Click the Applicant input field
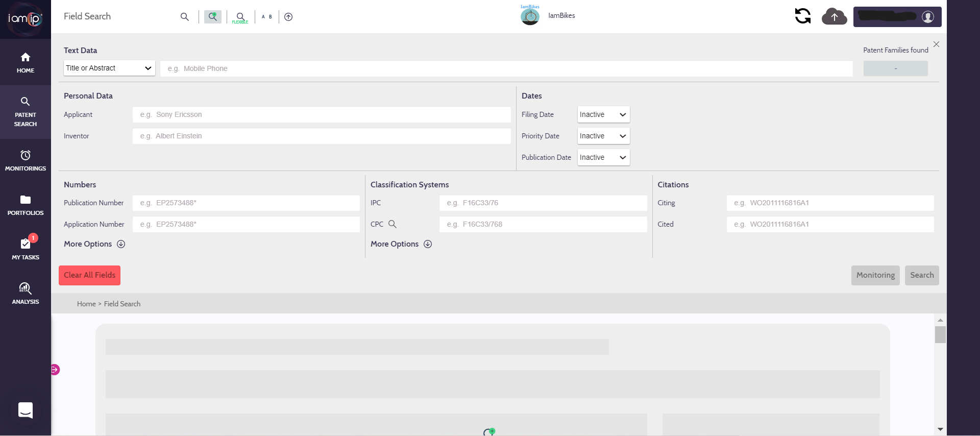 tap(322, 114)
